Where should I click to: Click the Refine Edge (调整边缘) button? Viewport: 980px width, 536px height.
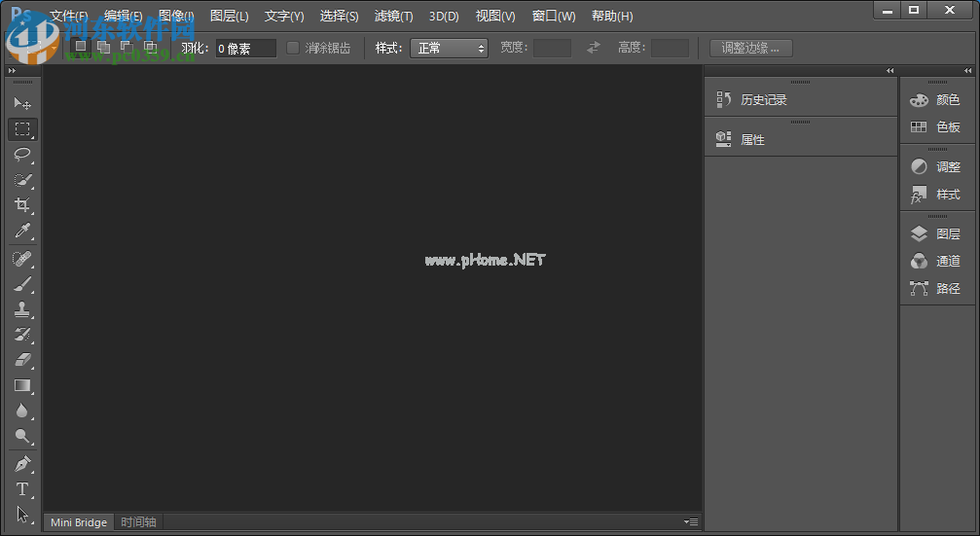[x=750, y=48]
